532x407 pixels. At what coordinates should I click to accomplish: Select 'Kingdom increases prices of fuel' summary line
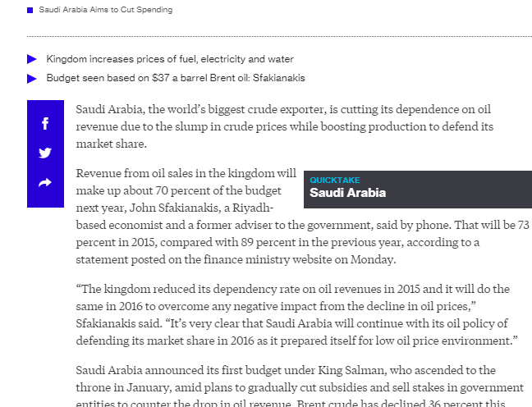170,59
